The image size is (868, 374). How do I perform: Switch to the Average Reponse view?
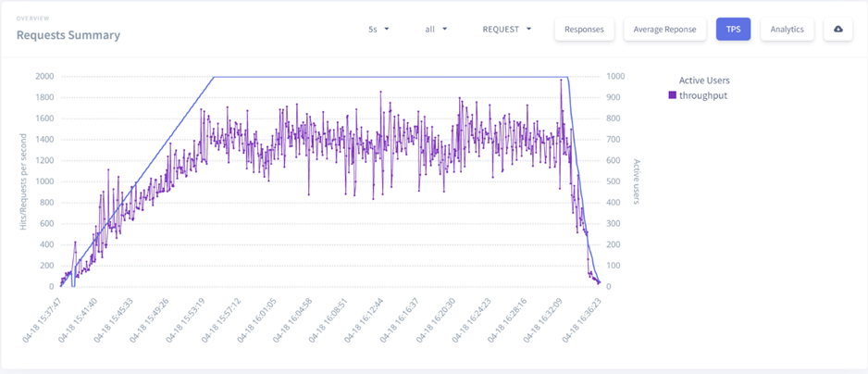tap(664, 30)
